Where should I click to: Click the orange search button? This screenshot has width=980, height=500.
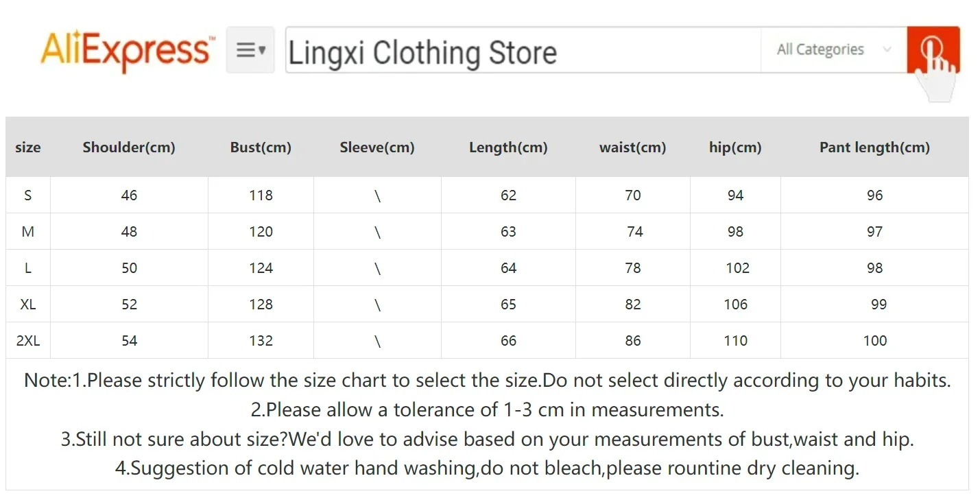pos(933,49)
